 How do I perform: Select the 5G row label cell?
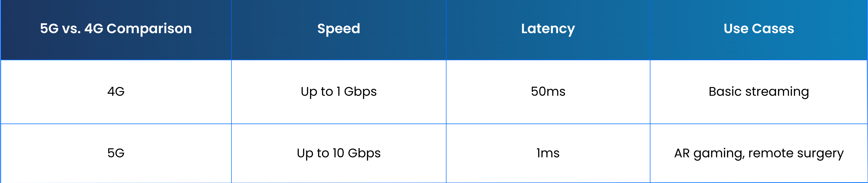(x=116, y=153)
